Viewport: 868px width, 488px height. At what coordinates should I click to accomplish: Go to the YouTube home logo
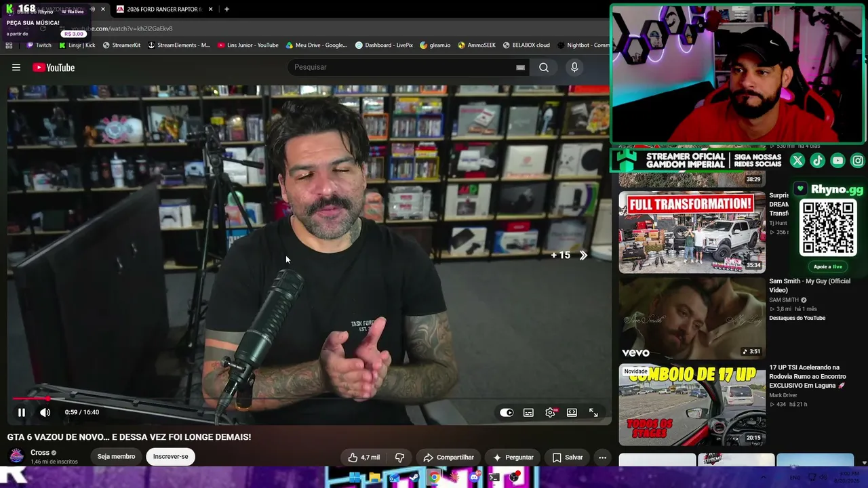(54, 67)
